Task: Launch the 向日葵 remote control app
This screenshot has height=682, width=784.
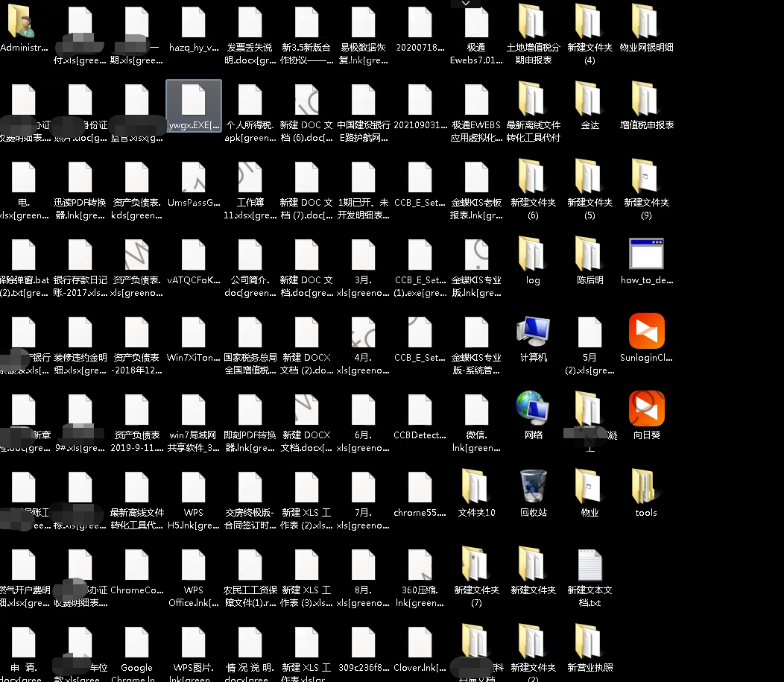Action: [646, 408]
